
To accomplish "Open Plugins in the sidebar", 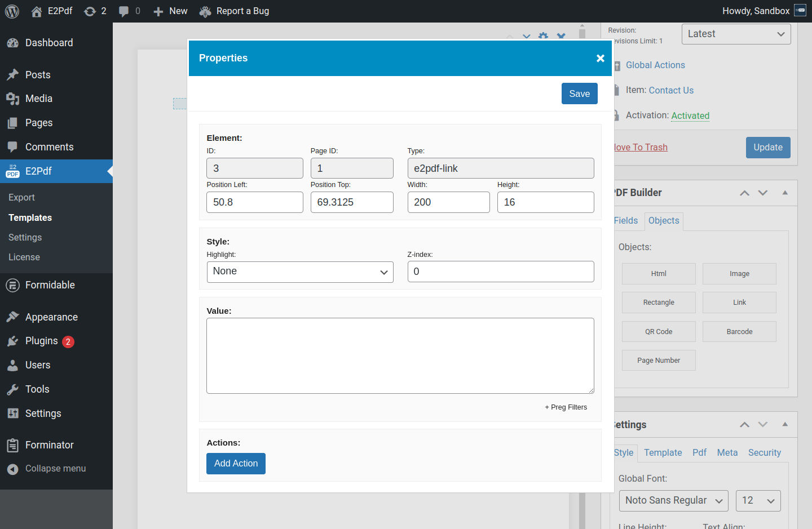I will click(41, 341).
